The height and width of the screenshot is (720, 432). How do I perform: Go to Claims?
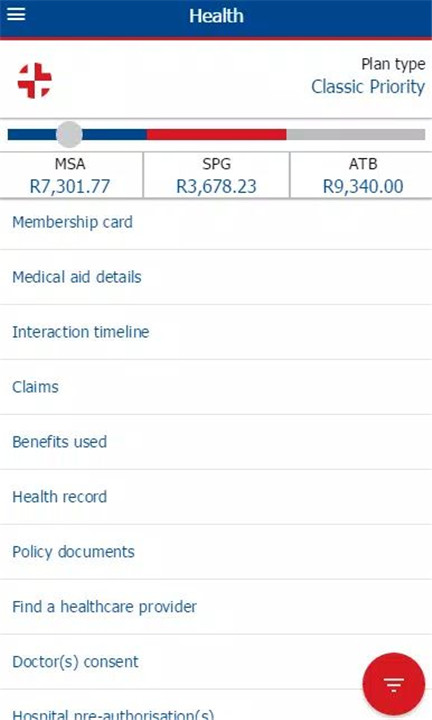click(x=216, y=387)
